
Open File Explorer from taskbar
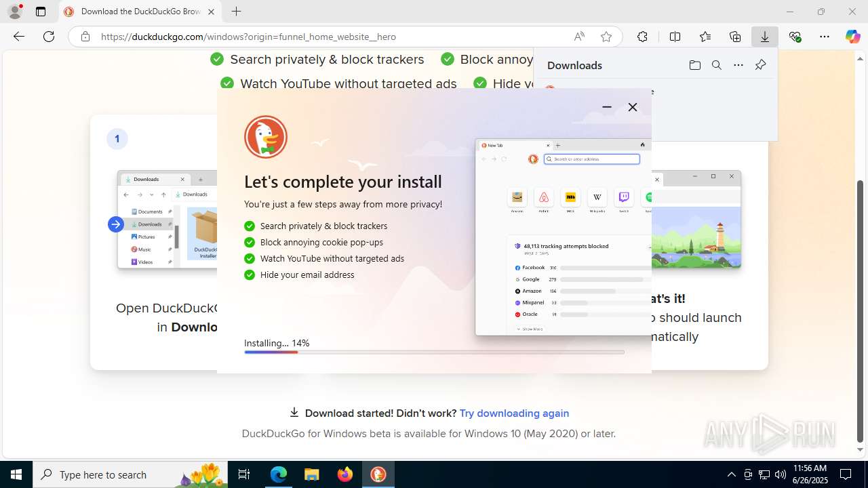click(311, 474)
